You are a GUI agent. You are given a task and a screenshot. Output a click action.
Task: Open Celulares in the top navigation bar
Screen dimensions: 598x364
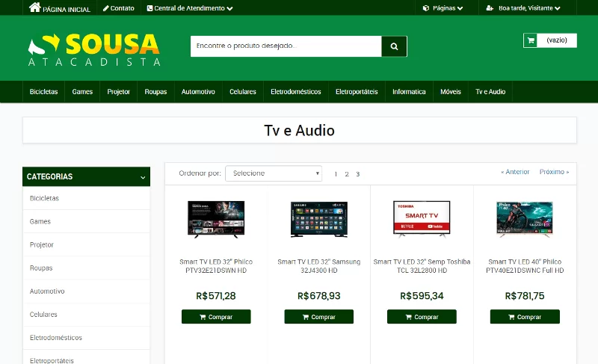[x=243, y=92]
